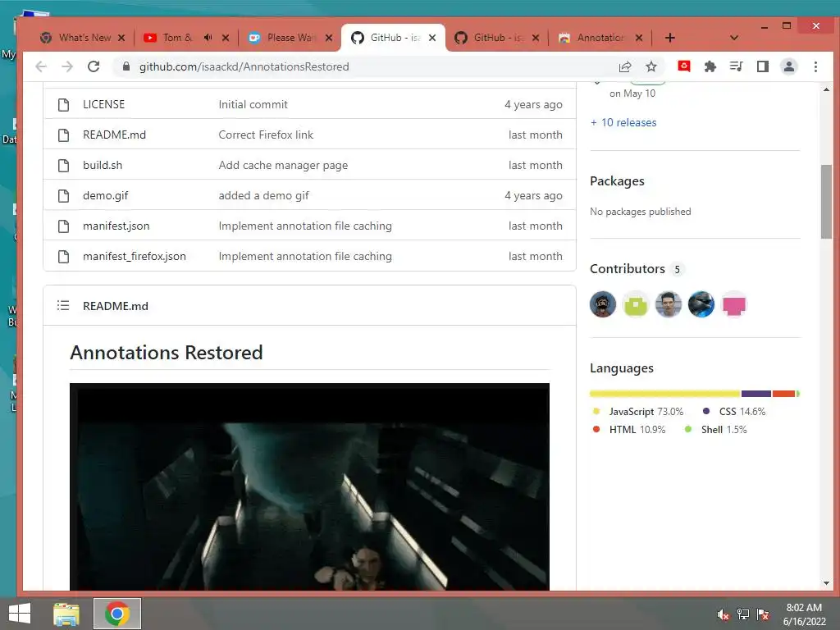Viewport: 840px width, 630px height.
Task: Open the green contributor avatar
Action: [636, 304]
